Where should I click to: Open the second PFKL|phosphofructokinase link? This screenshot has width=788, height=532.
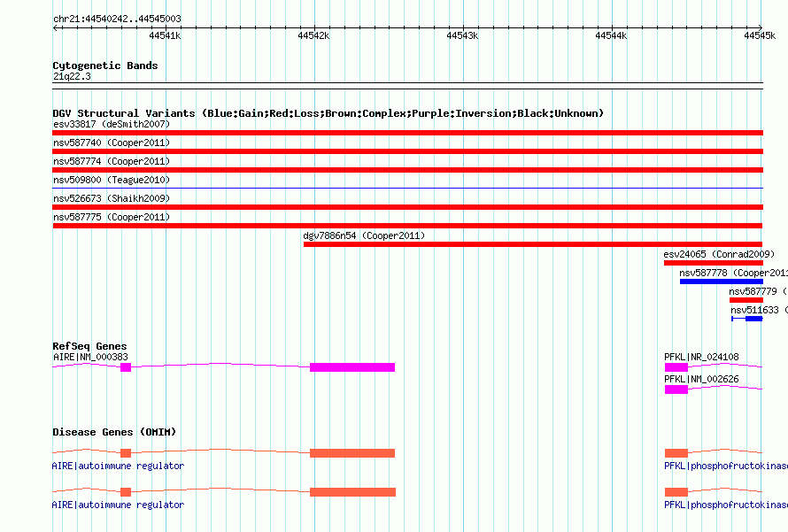pyautogui.click(x=726, y=505)
